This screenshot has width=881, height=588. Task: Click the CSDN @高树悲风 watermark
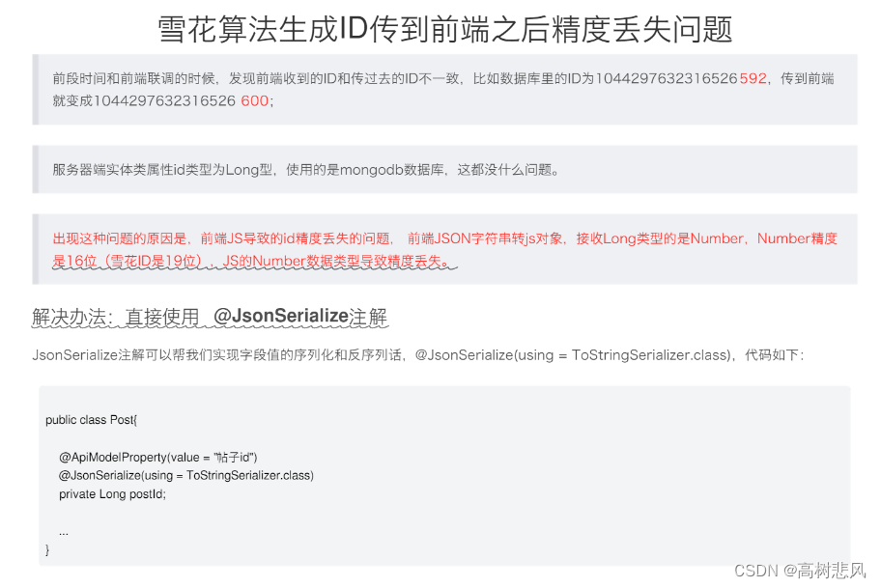click(800, 571)
